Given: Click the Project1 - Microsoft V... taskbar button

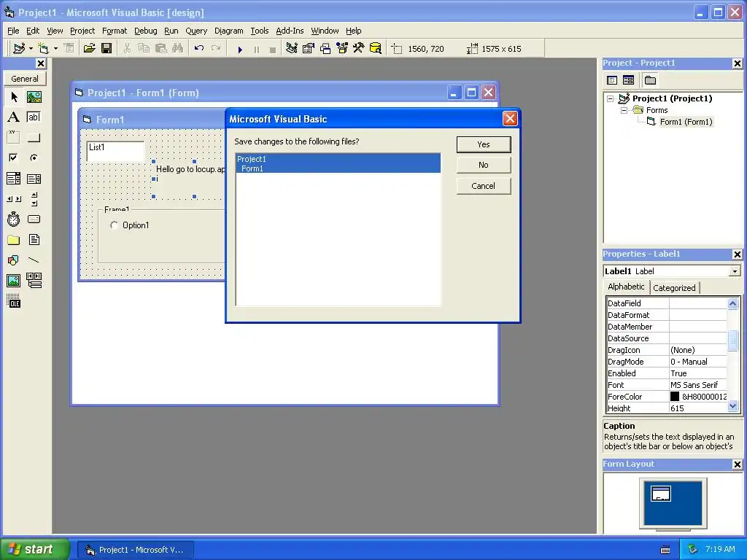Looking at the screenshot, I should [x=135, y=550].
